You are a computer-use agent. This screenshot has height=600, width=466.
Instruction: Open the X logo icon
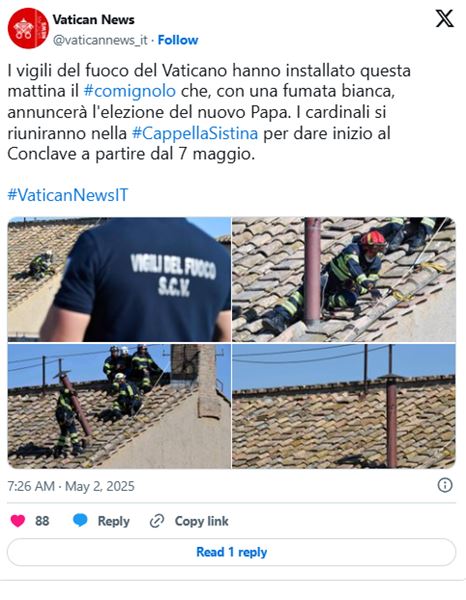tap(445, 18)
